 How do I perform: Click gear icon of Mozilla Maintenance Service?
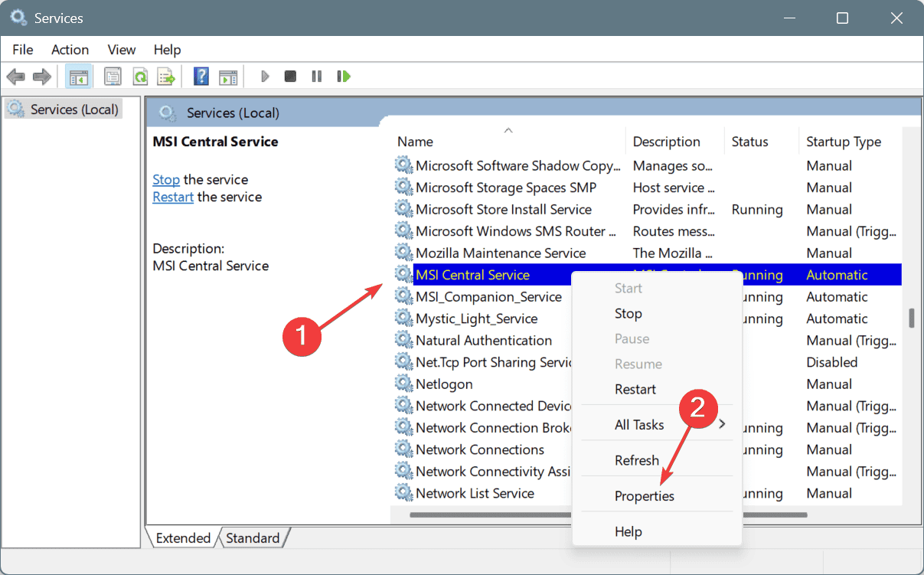pos(403,253)
